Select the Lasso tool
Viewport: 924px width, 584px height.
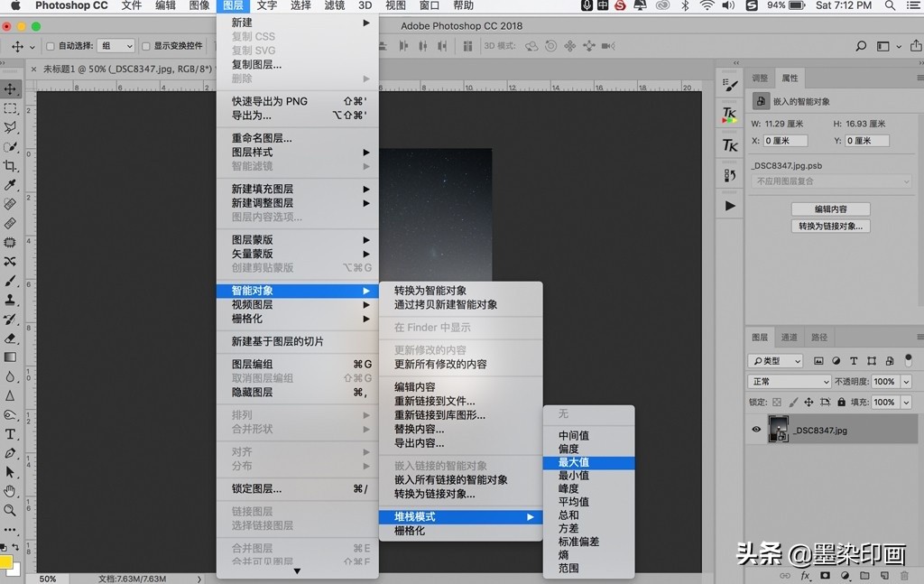(10, 127)
